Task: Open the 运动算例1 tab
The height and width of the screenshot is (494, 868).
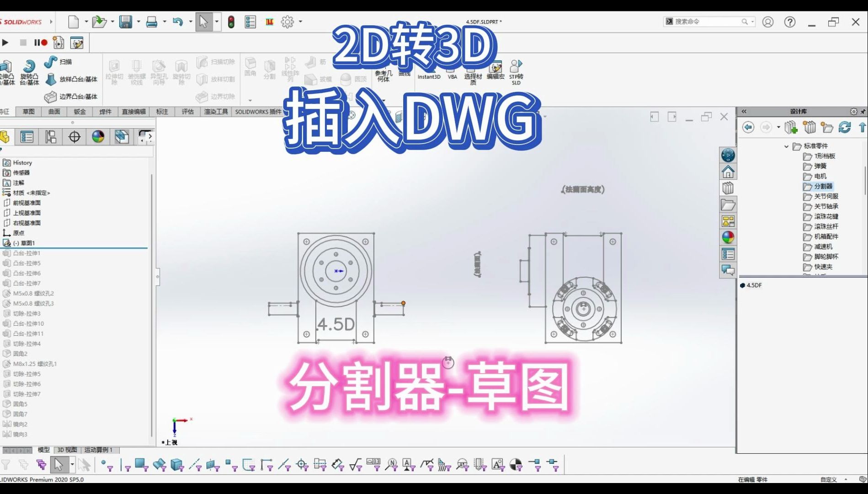Action: 98,450
